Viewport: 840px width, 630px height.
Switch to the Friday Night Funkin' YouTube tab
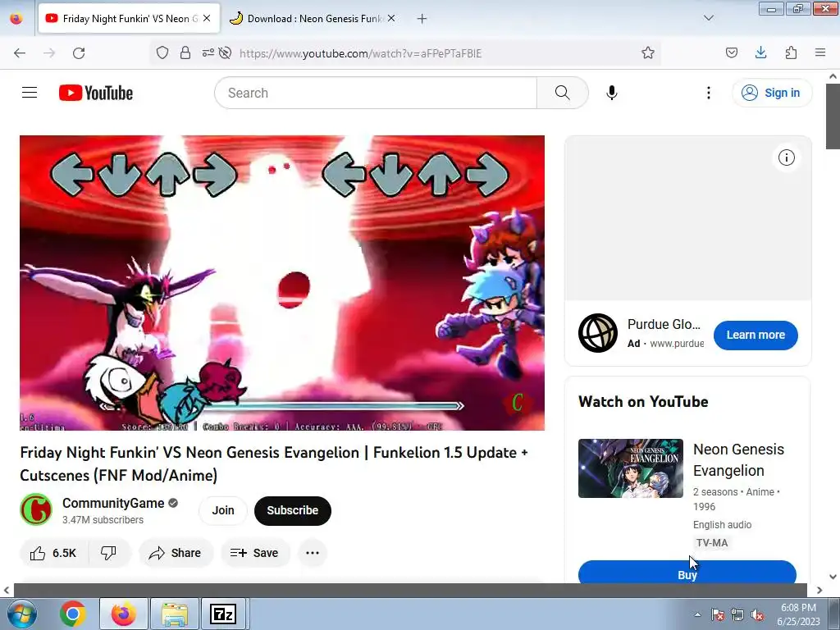[x=129, y=18]
